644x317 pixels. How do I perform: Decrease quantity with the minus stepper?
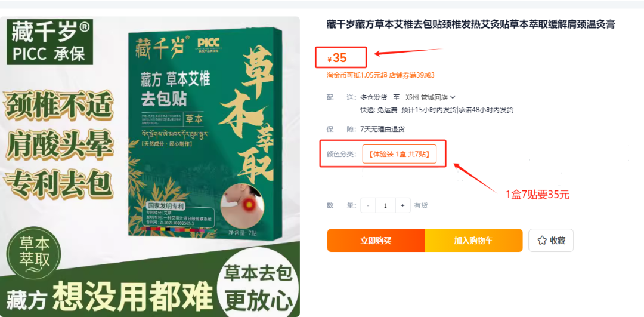point(368,205)
